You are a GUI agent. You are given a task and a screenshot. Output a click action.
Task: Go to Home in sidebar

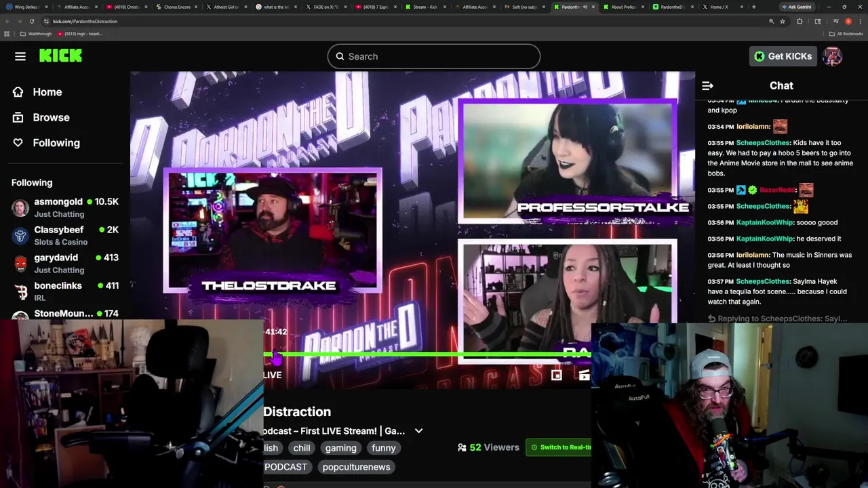click(x=47, y=91)
